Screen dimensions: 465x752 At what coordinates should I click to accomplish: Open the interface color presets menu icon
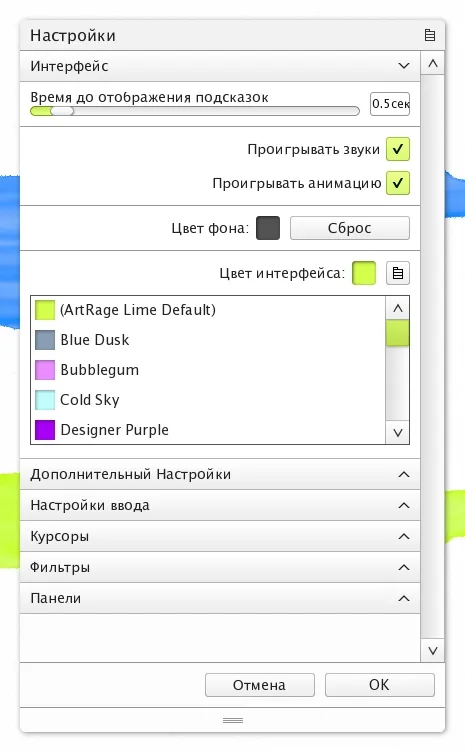[398, 273]
